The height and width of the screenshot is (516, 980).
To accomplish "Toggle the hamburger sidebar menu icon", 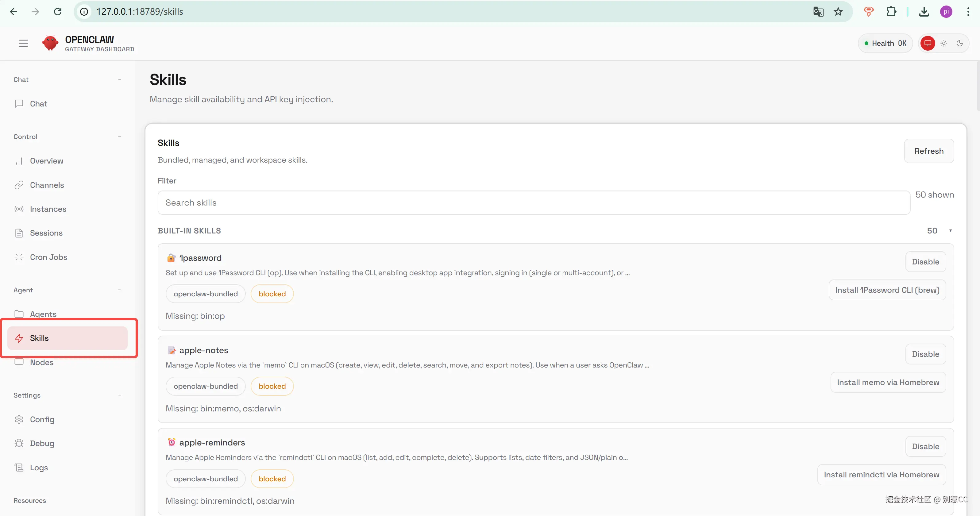I will pos(23,43).
